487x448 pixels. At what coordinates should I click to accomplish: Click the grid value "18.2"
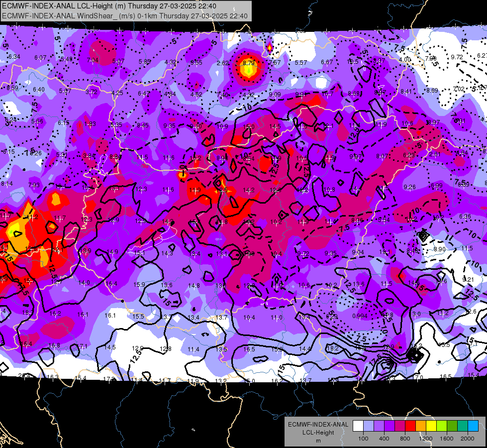click(333, 348)
